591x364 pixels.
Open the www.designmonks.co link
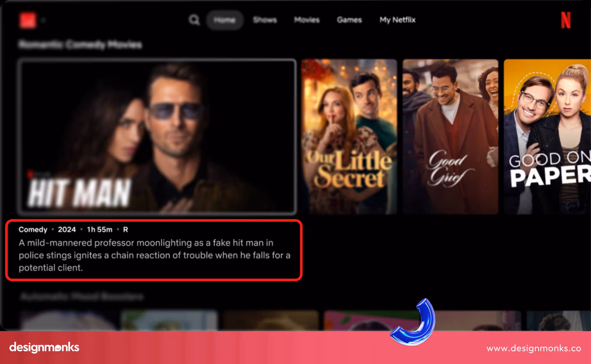point(534,348)
